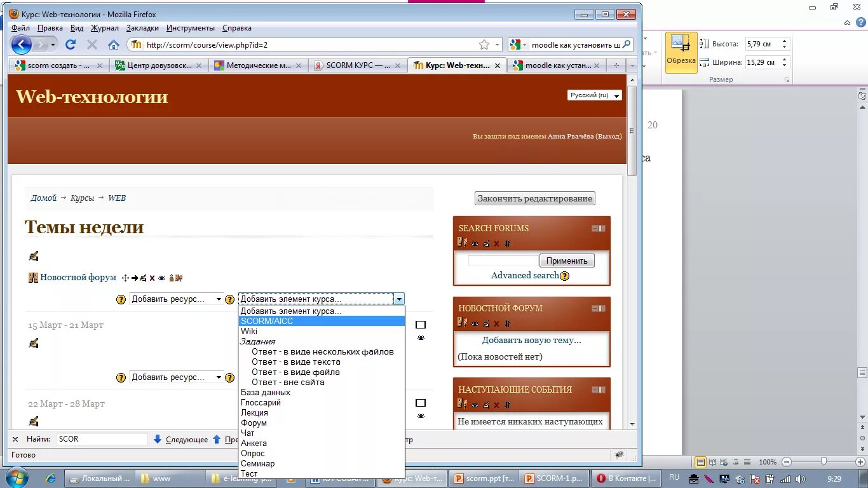Viewport: 868px width, 488px height.
Task: Open new tab with plus button
Action: pyautogui.click(x=616, y=65)
